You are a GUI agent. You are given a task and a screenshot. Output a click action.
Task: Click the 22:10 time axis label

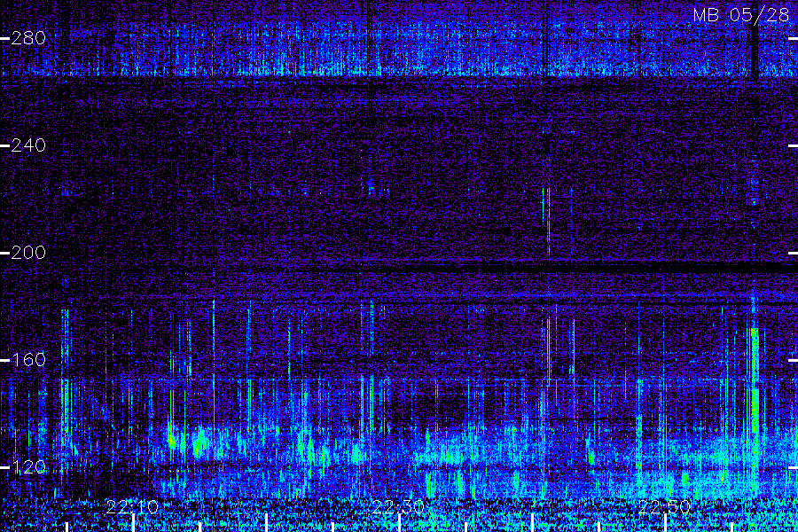coord(132,507)
